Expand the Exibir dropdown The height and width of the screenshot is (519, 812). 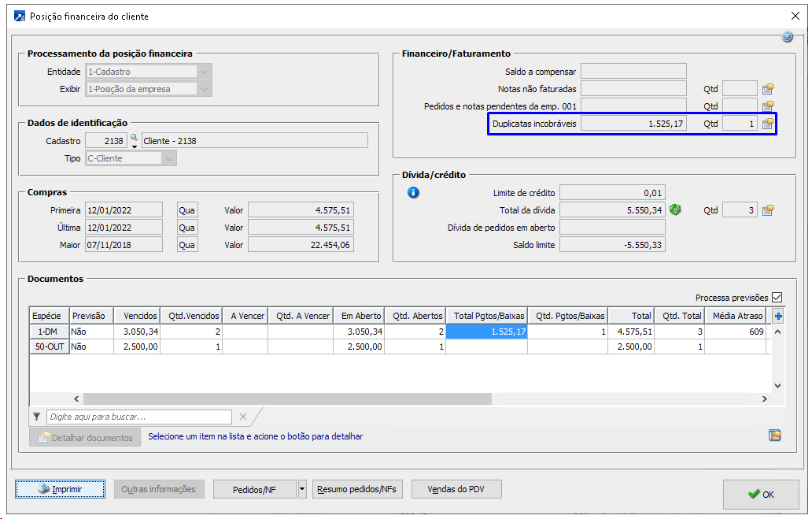point(205,89)
